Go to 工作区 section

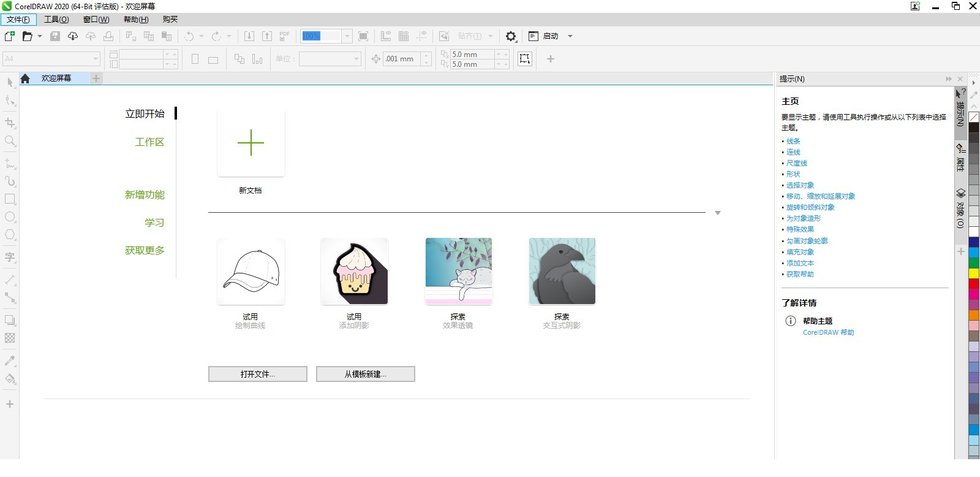click(150, 142)
